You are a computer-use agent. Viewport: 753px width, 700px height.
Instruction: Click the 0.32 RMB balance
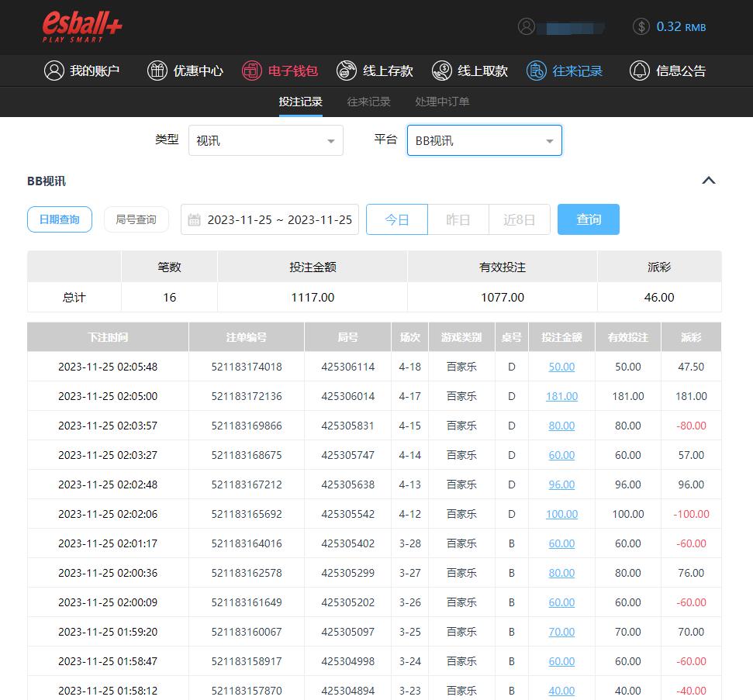[681, 27]
